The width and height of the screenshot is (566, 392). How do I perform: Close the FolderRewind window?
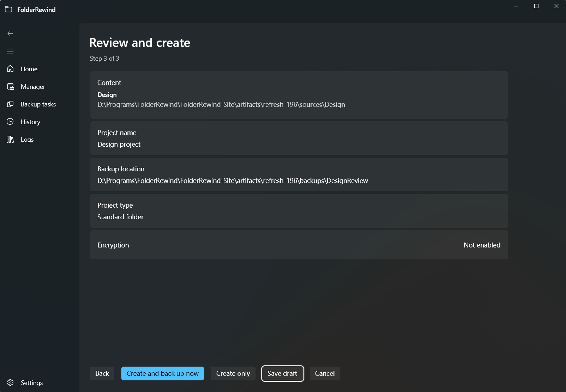click(x=556, y=6)
